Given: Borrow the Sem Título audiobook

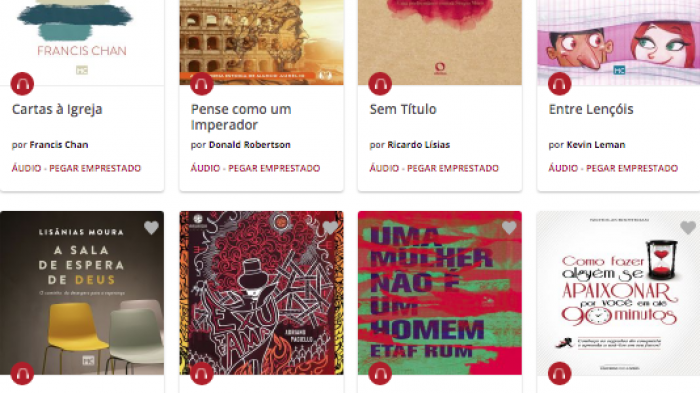Looking at the screenshot, I should 453,168.
